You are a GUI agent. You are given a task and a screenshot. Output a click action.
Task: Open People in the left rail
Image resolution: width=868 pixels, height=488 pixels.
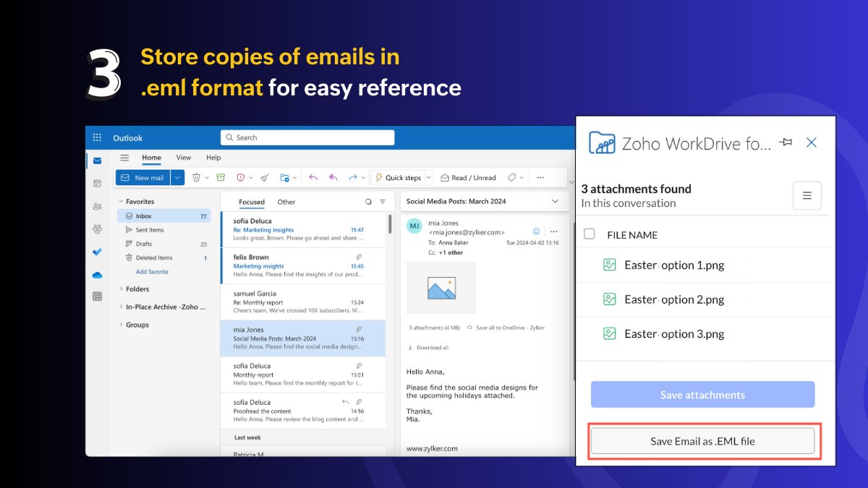(97, 206)
